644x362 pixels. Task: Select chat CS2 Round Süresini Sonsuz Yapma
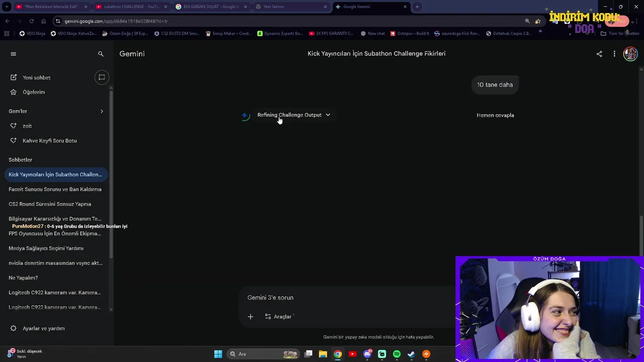click(50, 204)
